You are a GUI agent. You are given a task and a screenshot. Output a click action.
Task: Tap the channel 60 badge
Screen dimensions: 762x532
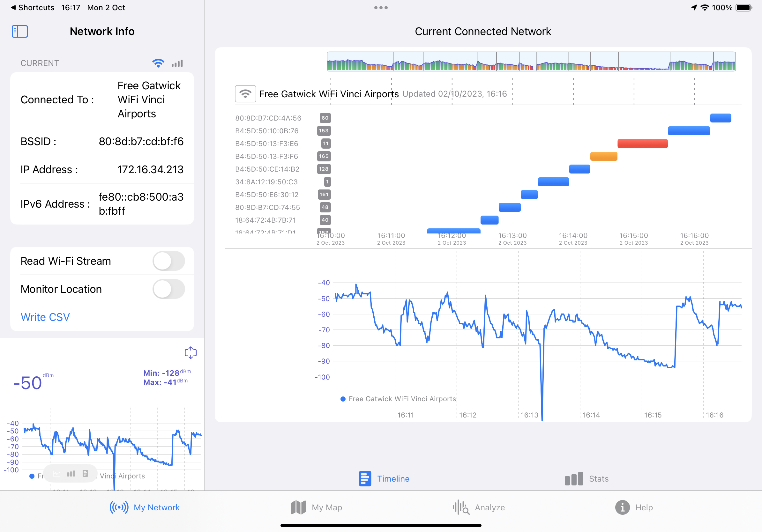[x=325, y=118]
